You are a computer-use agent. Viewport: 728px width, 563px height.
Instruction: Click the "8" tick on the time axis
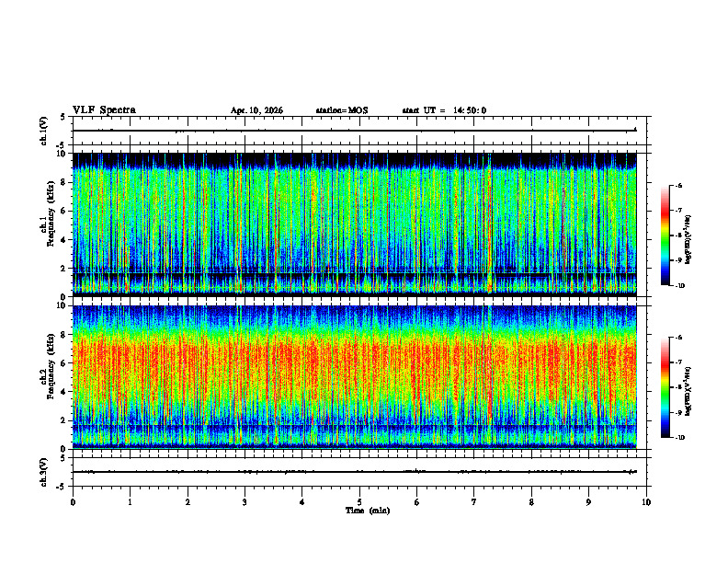pyautogui.click(x=531, y=502)
